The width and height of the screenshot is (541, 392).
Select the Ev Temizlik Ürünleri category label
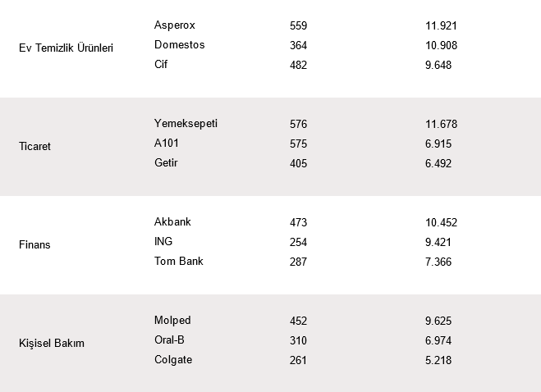[66, 48]
